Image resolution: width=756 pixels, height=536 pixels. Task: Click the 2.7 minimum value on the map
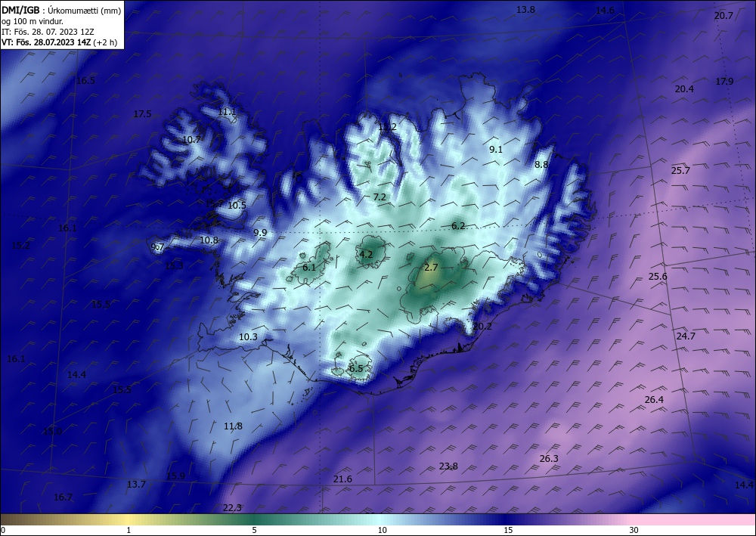click(431, 267)
